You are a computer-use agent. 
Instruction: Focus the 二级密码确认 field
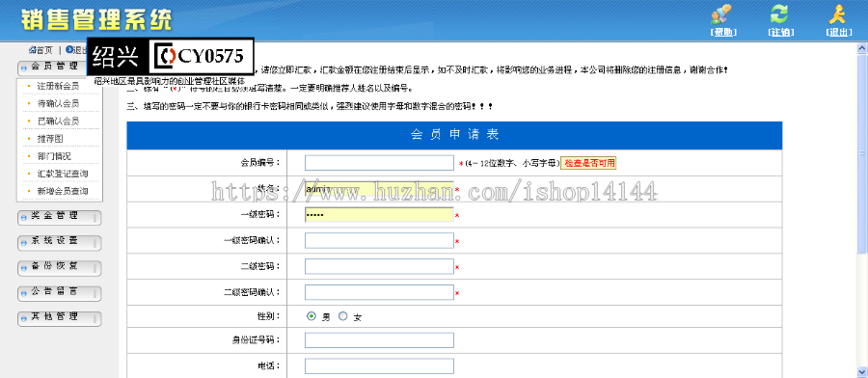click(x=379, y=292)
